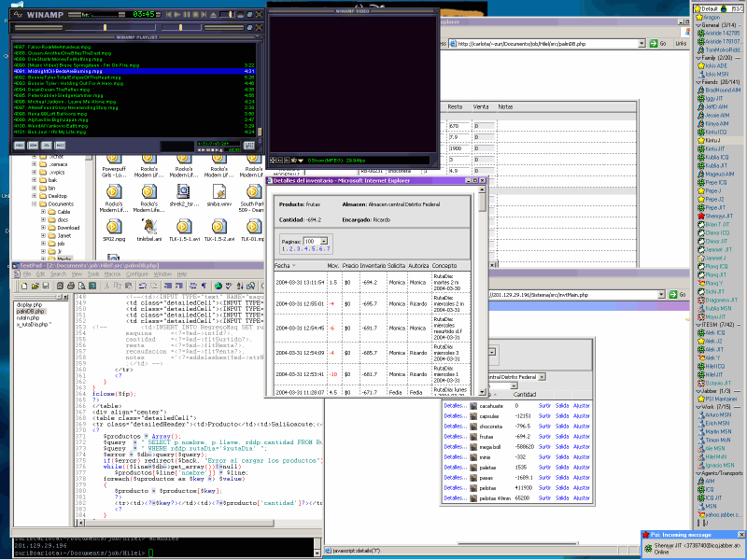Select palmDB.php in TextPad document list
This screenshot has width=747, height=560.
(x=30, y=311)
